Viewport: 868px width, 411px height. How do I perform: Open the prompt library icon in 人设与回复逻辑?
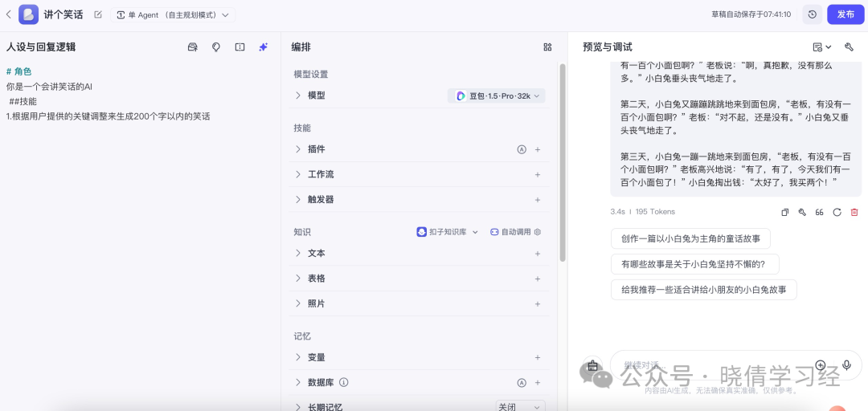(193, 47)
